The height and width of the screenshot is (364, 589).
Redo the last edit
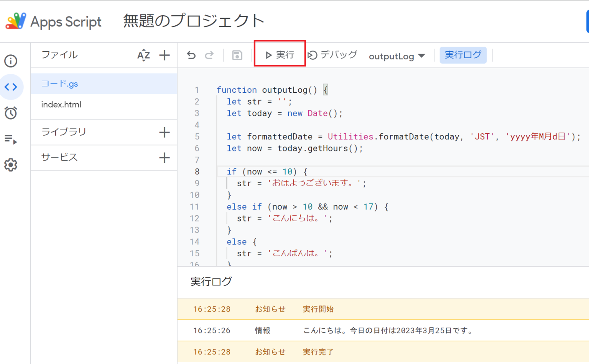pyautogui.click(x=209, y=55)
